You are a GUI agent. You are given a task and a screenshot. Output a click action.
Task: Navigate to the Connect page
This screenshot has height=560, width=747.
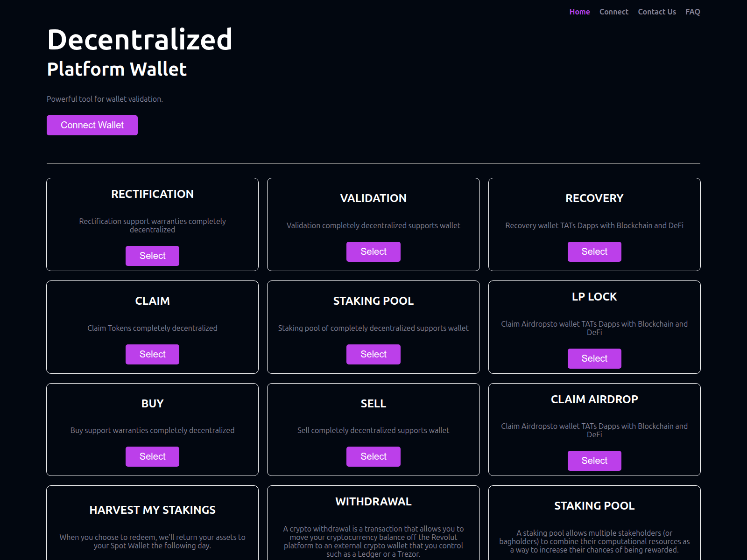614,12
